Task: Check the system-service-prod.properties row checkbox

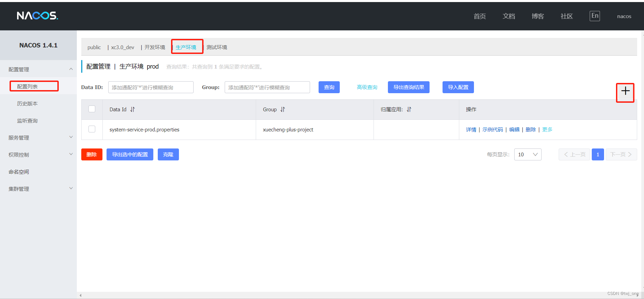Action: 92,129
